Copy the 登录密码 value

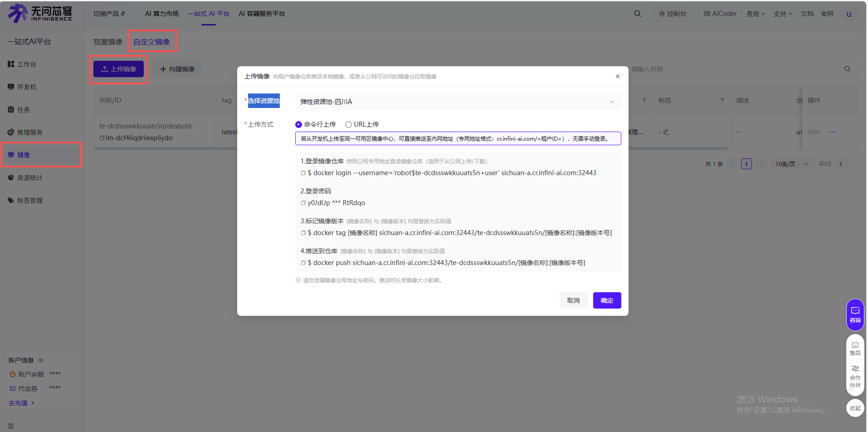[x=303, y=203]
